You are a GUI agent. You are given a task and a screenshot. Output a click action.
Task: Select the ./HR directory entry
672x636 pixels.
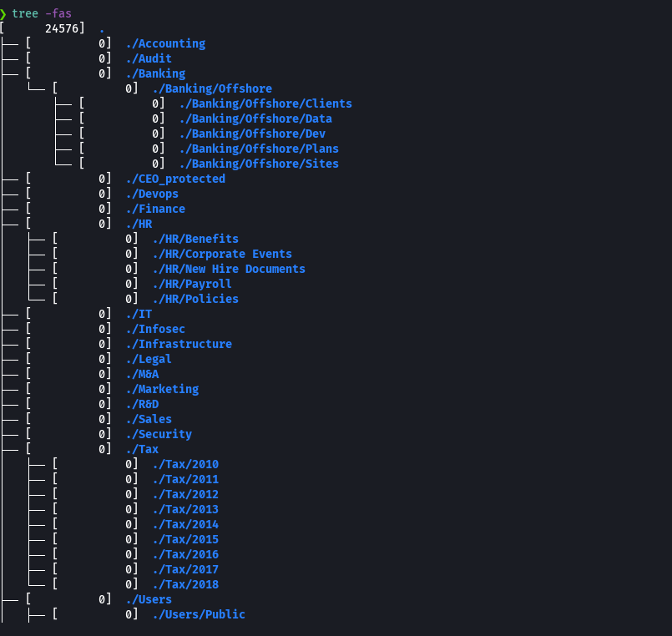coord(139,224)
